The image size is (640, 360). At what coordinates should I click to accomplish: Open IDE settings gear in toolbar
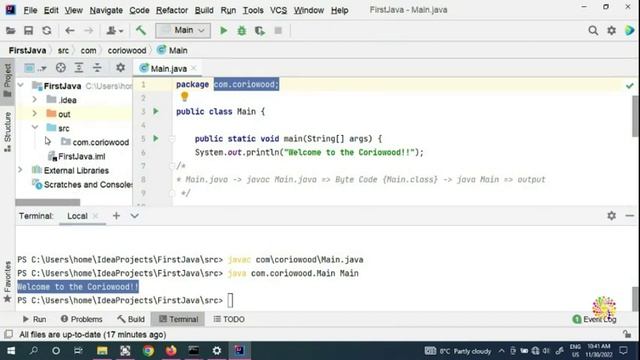pos(611,31)
